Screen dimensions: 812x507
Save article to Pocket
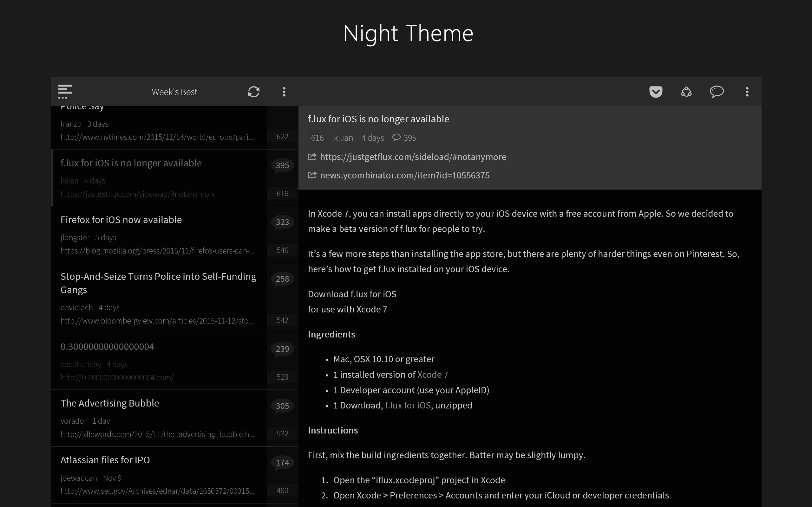(656, 92)
